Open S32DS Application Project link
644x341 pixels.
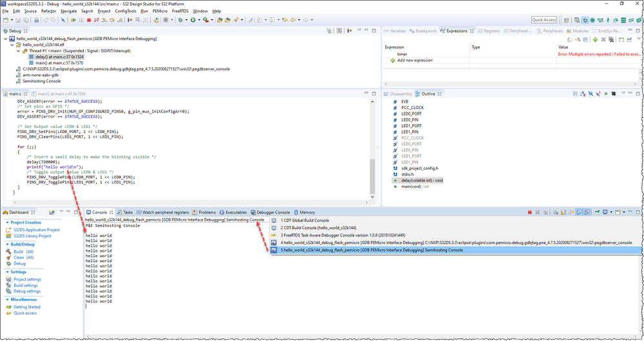37,230
